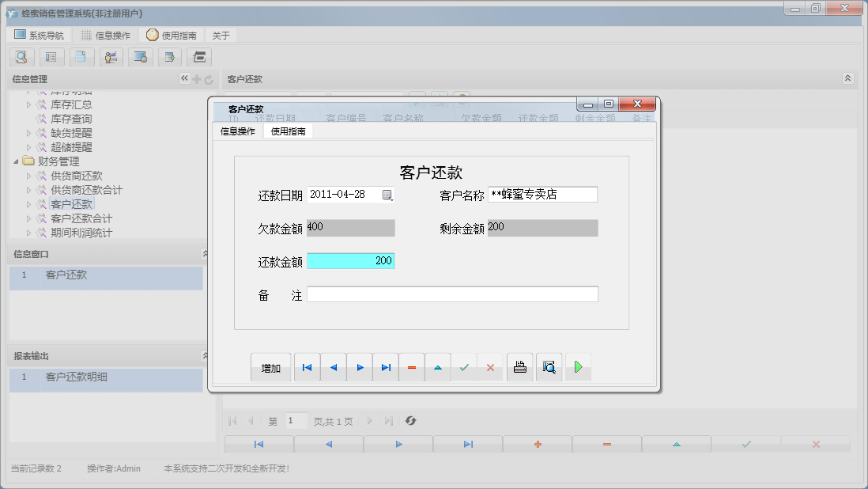The width and height of the screenshot is (868, 489).
Task: Click the monitor-shaped toolbar icon
Action: click(x=142, y=57)
